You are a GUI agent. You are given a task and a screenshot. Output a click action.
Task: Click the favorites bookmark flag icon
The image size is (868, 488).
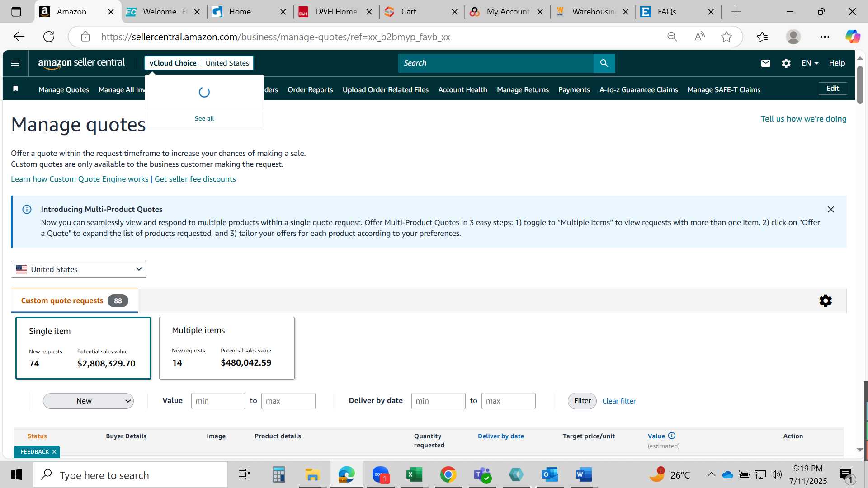pyautogui.click(x=16, y=89)
